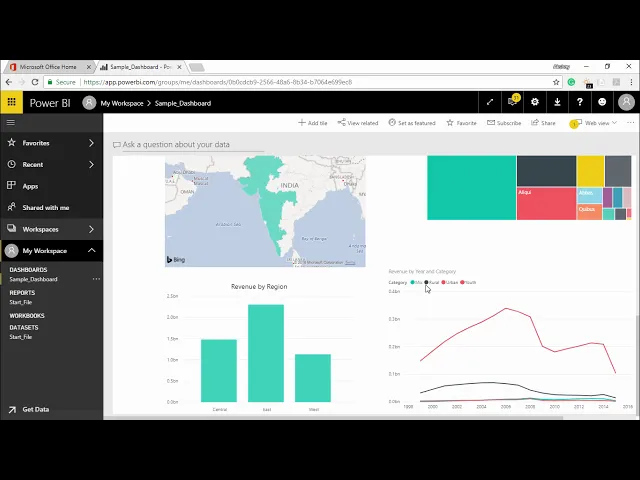The image size is (640, 480).
Task: Click the Workspaces icon in sidebar
Action: coord(11,229)
